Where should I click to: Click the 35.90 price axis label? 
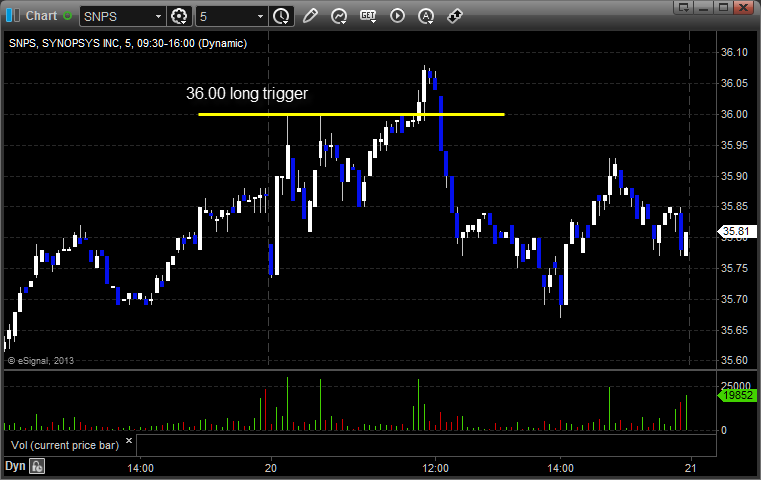(734, 176)
